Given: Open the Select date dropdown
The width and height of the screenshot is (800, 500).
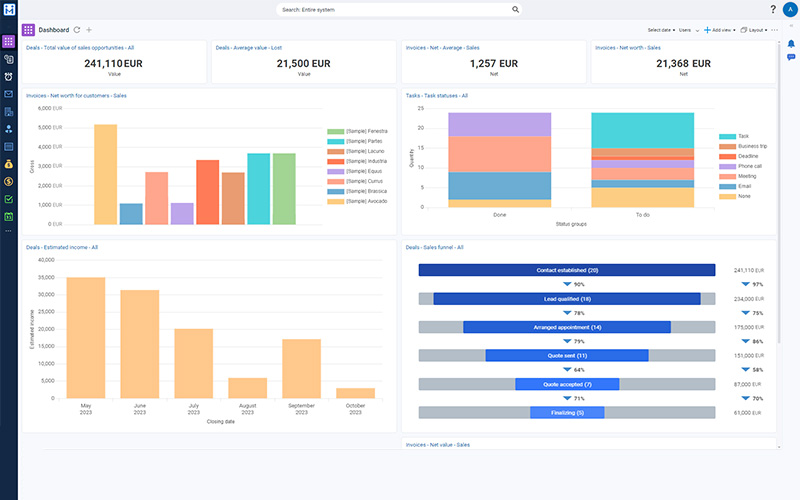Looking at the screenshot, I should (661, 30).
